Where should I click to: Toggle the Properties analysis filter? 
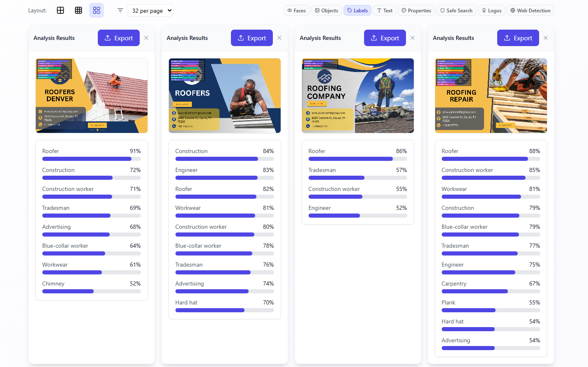[x=416, y=10]
